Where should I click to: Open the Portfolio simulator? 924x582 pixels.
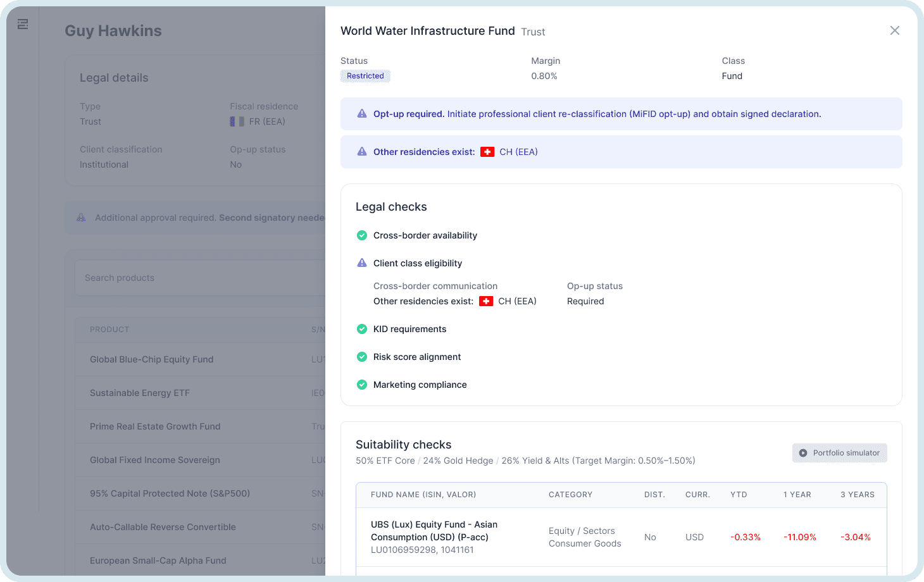coord(840,452)
